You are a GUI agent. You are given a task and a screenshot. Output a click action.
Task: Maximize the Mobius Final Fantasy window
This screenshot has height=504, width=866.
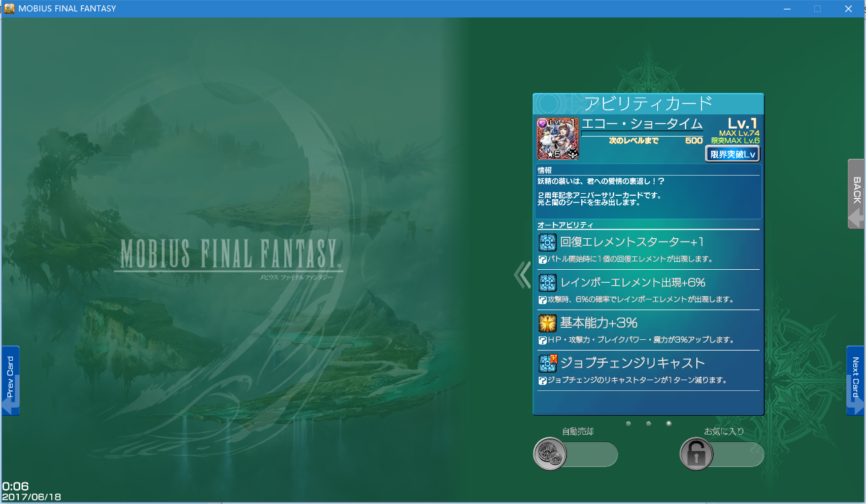(818, 9)
